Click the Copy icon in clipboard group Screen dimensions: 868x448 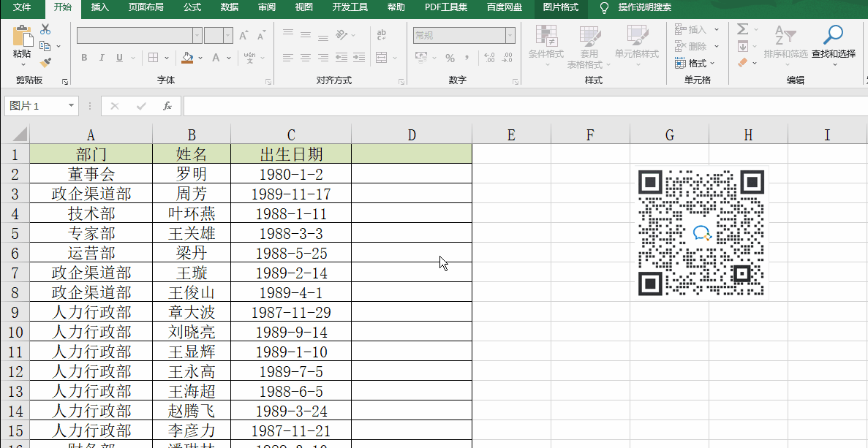pos(45,46)
